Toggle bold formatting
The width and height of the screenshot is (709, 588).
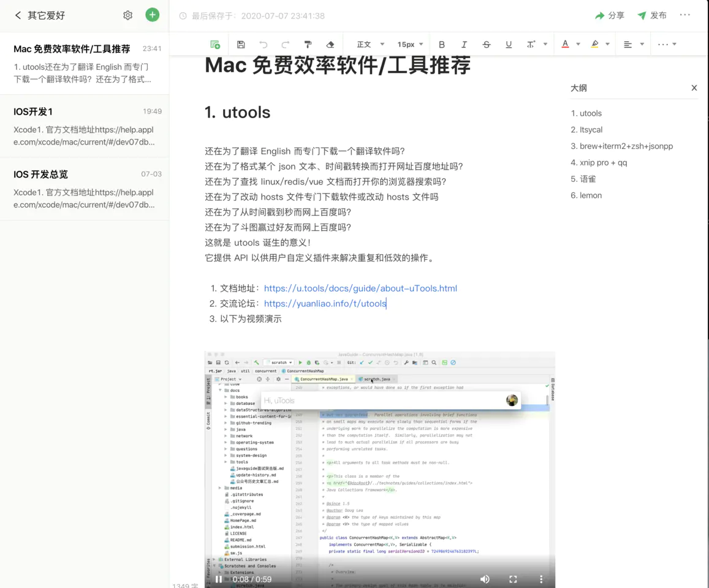(x=442, y=44)
